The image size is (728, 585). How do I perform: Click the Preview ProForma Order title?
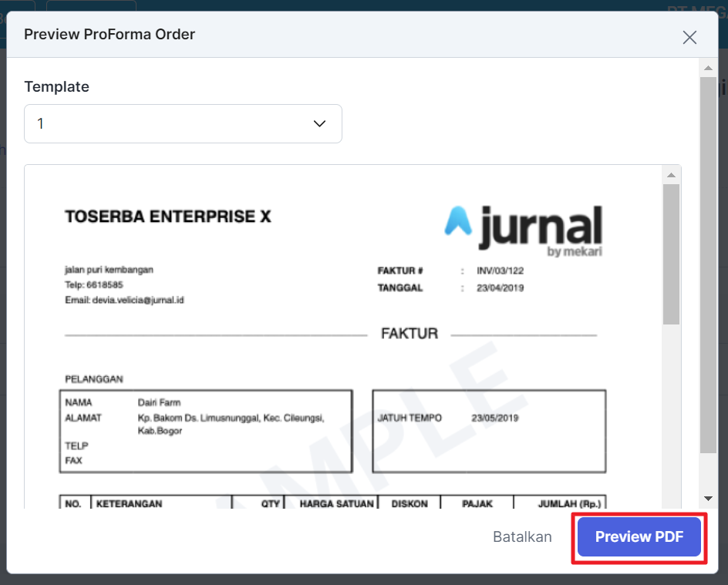tap(110, 35)
